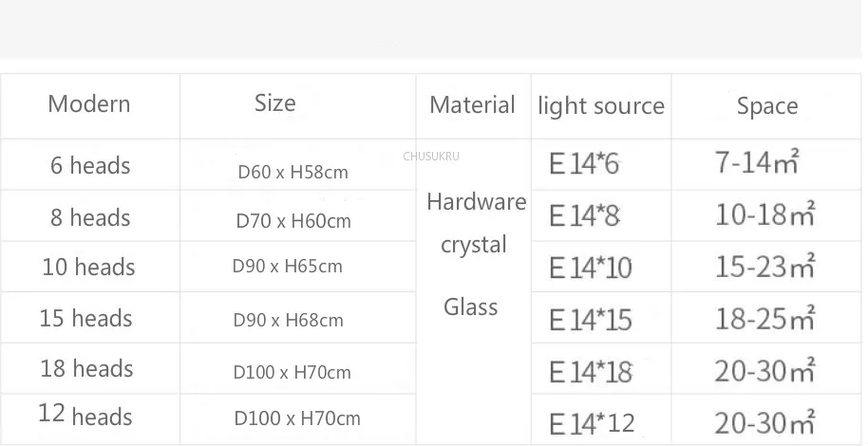Select the D70 x H60cm size
This screenshot has width=868, height=446.
point(293,221)
